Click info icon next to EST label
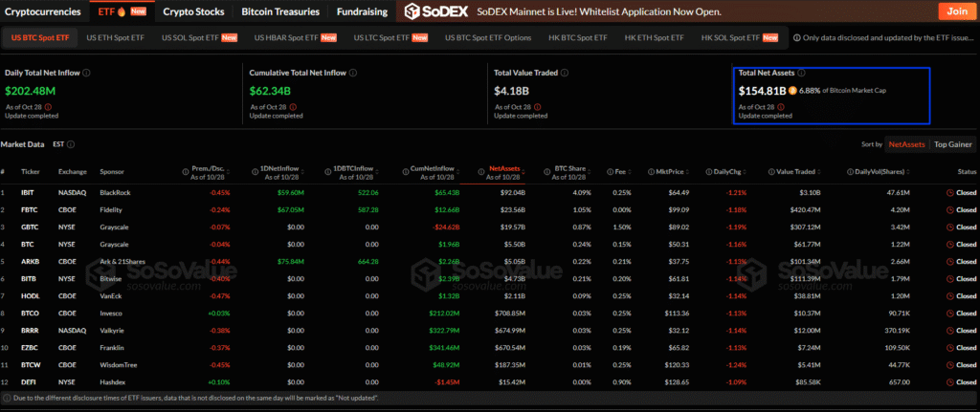The width and height of the screenshot is (980, 412). point(71,144)
